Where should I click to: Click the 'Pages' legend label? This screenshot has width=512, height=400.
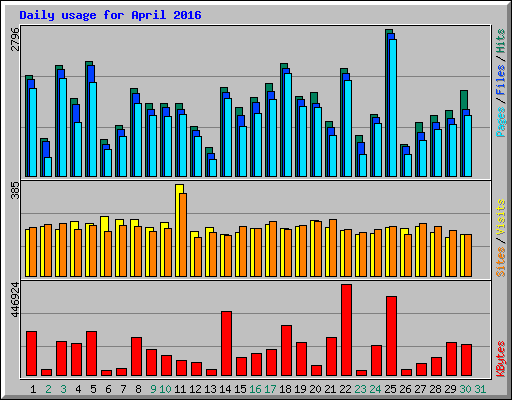501,122
